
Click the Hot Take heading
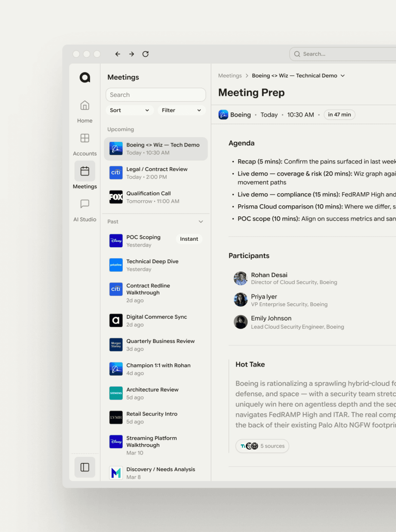[250, 364]
